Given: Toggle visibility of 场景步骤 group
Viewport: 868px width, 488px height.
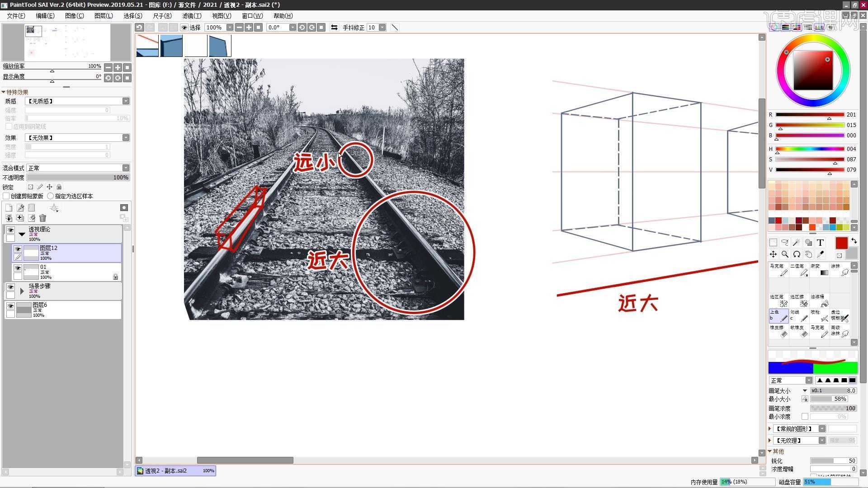Looking at the screenshot, I should click(10, 287).
